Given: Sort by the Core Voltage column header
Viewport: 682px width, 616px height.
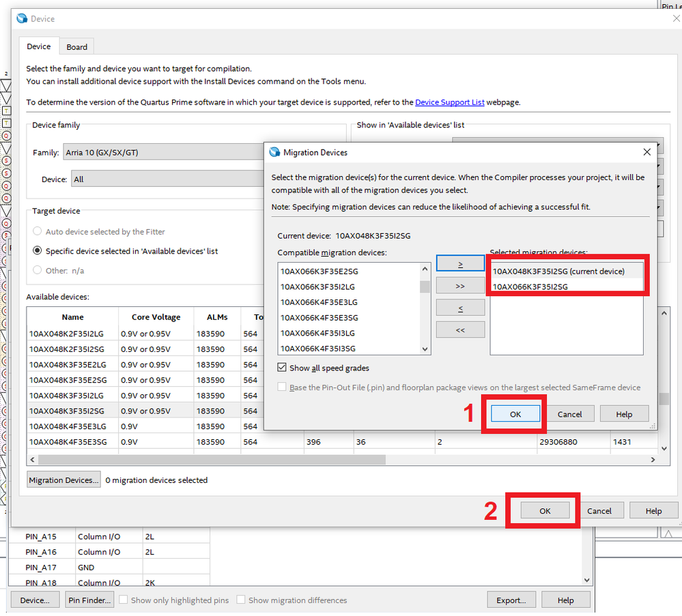Looking at the screenshot, I should [x=156, y=317].
